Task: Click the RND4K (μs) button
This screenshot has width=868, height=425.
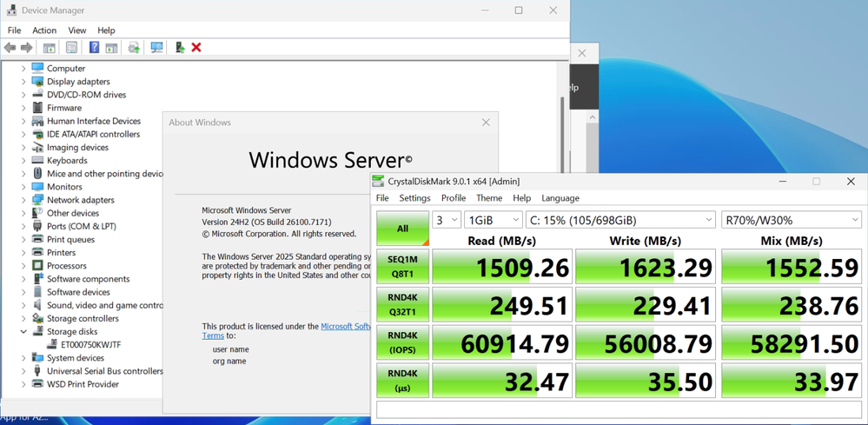Action: click(x=402, y=380)
